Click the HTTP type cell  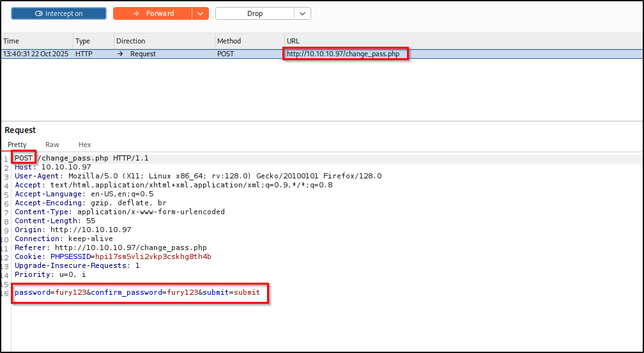[x=84, y=54]
